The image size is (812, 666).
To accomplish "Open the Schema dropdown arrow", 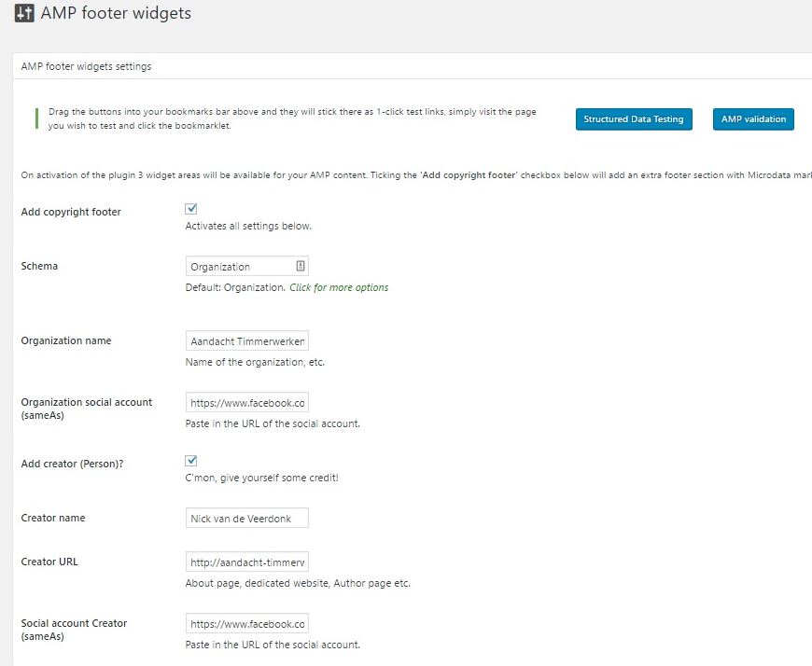I will pyautogui.click(x=301, y=266).
